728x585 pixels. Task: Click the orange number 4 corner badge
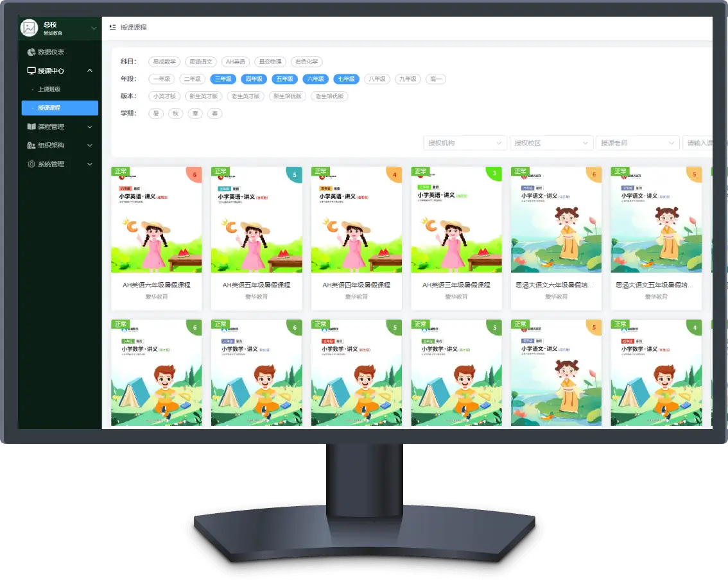(395, 174)
